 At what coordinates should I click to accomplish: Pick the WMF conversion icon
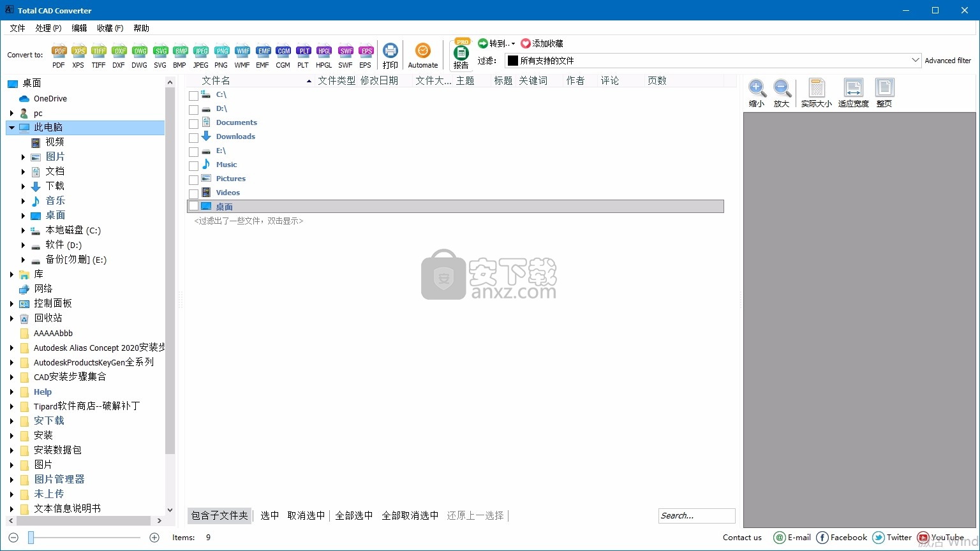pyautogui.click(x=242, y=56)
